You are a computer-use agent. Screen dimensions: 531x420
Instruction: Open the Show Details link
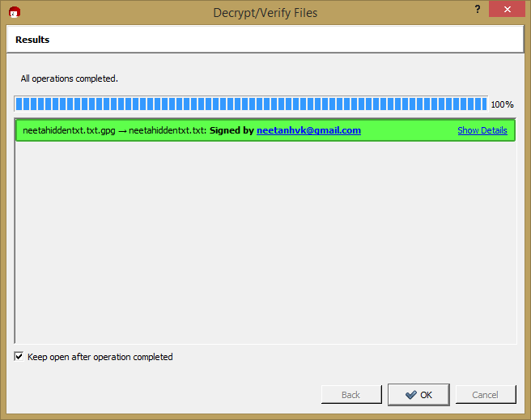[x=482, y=130]
